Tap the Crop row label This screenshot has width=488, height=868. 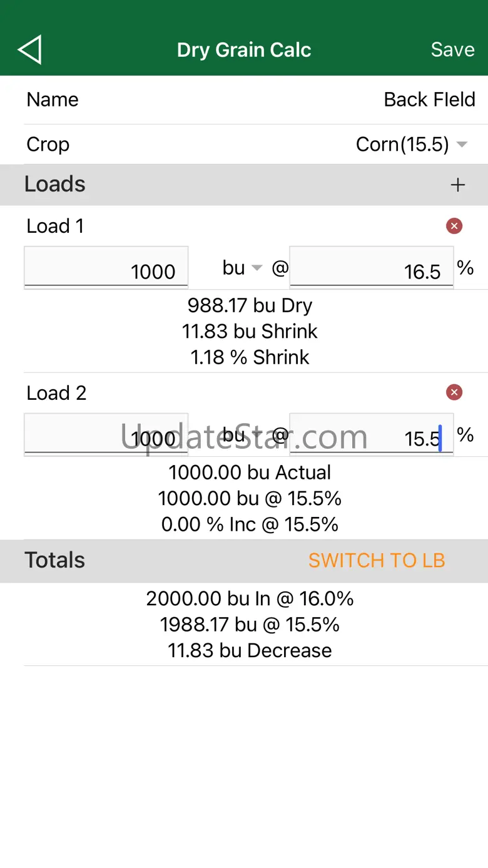tap(48, 145)
